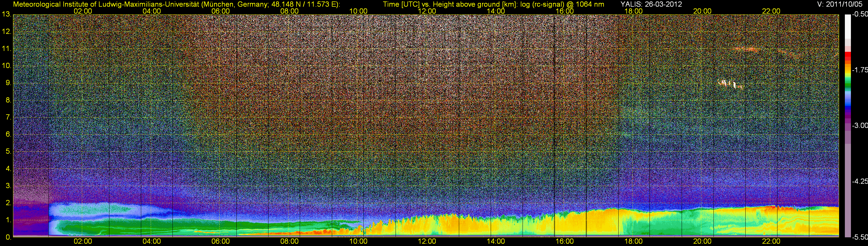Click the white top of the color bar
Viewport: 868px width, 246px height.
tap(847, 26)
